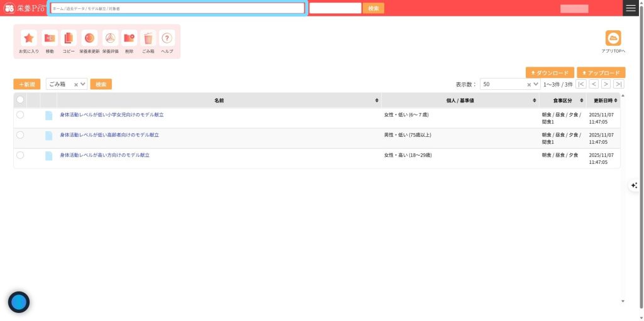Sort by 名前 column arrows
Image resolution: width=644 pixels, height=321 pixels.
377,101
